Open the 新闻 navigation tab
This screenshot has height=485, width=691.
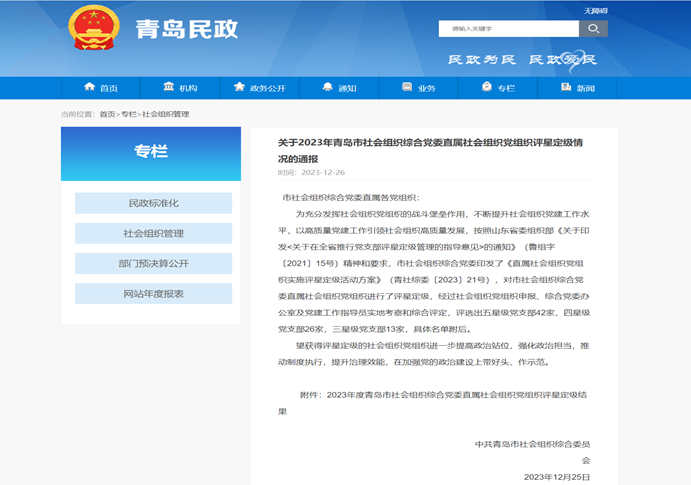[577, 88]
